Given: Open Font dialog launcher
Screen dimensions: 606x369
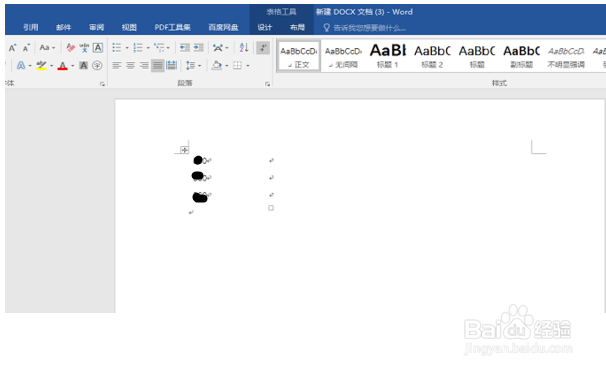Looking at the screenshot, I should click(102, 83).
